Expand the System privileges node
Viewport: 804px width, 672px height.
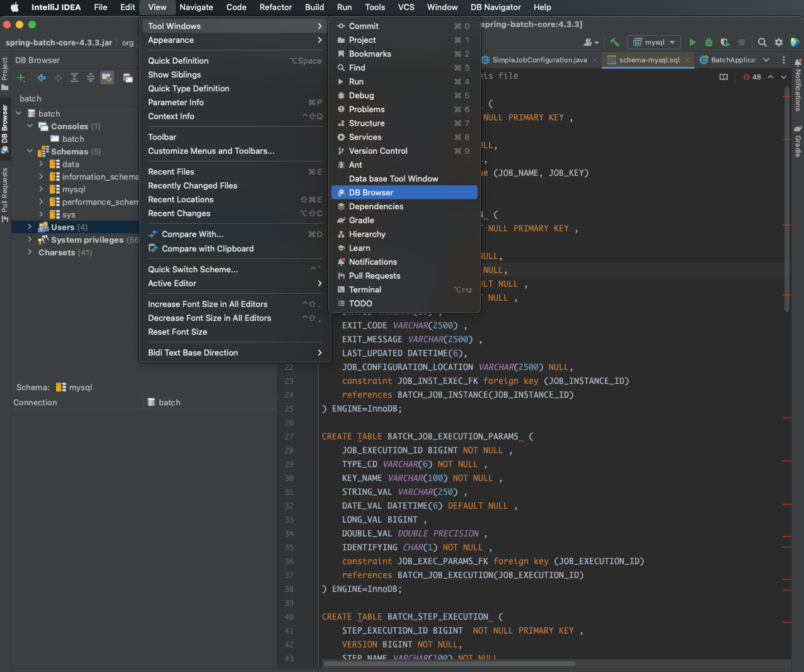tap(30, 240)
